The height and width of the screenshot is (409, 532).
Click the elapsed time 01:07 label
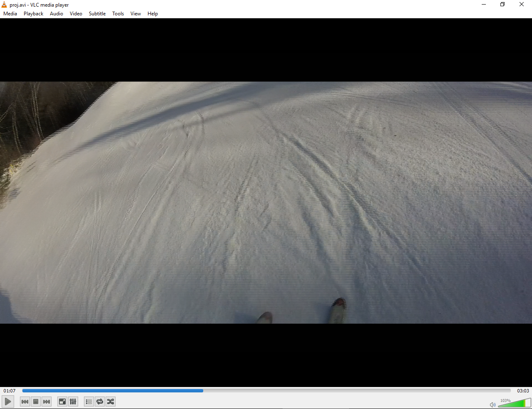click(x=10, y=391)
